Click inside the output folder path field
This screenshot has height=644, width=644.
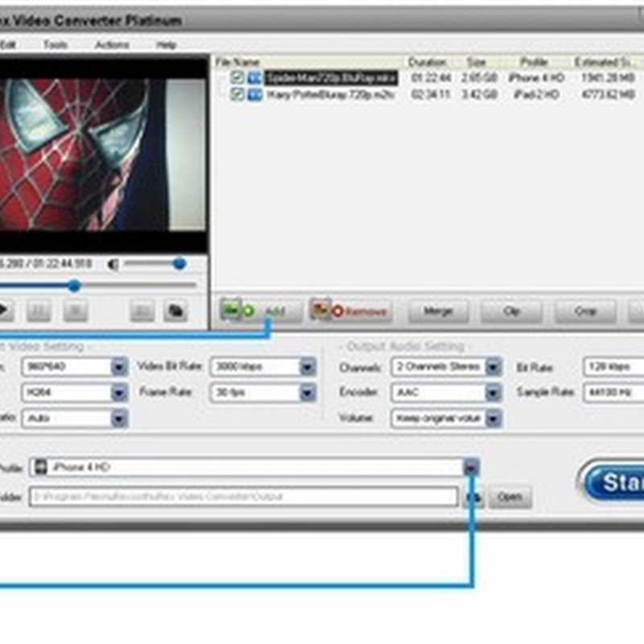244,497
